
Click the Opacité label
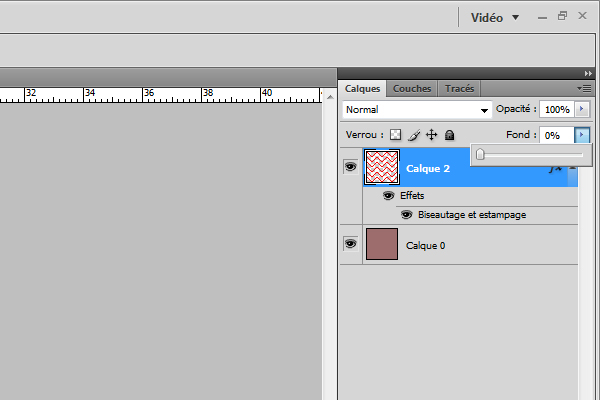point(516,109)
